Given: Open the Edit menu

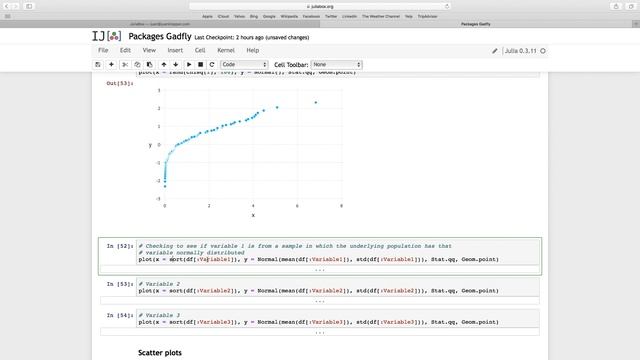Looking at the screenshot, I should (125, 50).
